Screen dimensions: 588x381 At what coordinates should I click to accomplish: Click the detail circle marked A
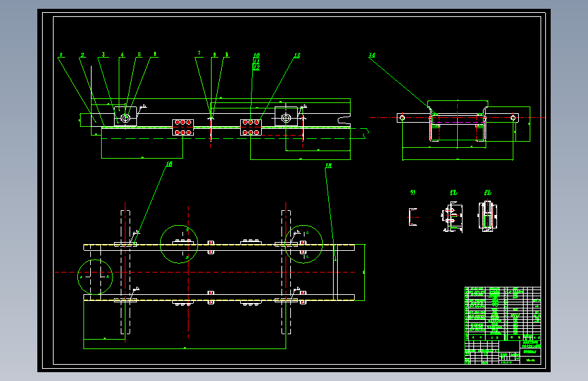click(95, 277)
